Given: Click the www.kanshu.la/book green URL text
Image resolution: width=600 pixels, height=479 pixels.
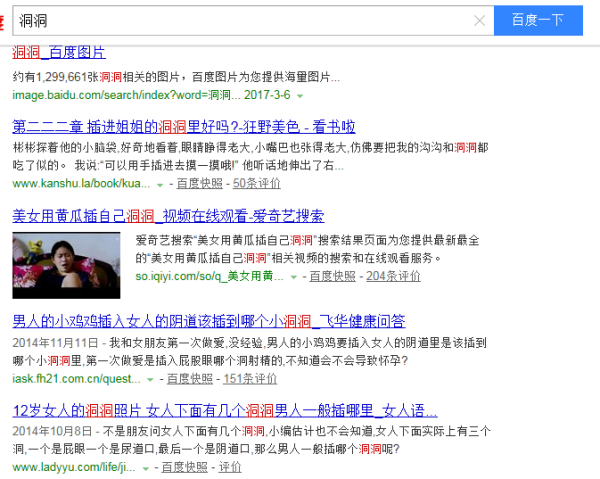Looking at the screenshot, I should (81, 183).
